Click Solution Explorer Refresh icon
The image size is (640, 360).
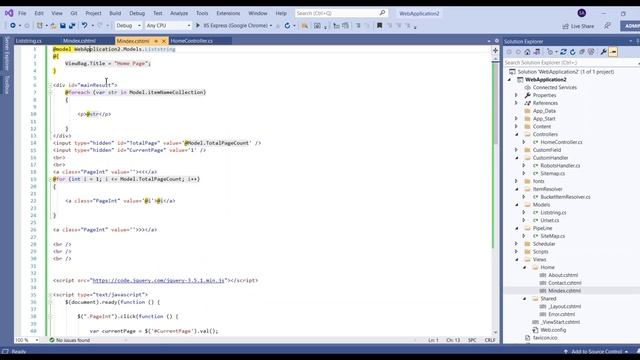point(573,52)
